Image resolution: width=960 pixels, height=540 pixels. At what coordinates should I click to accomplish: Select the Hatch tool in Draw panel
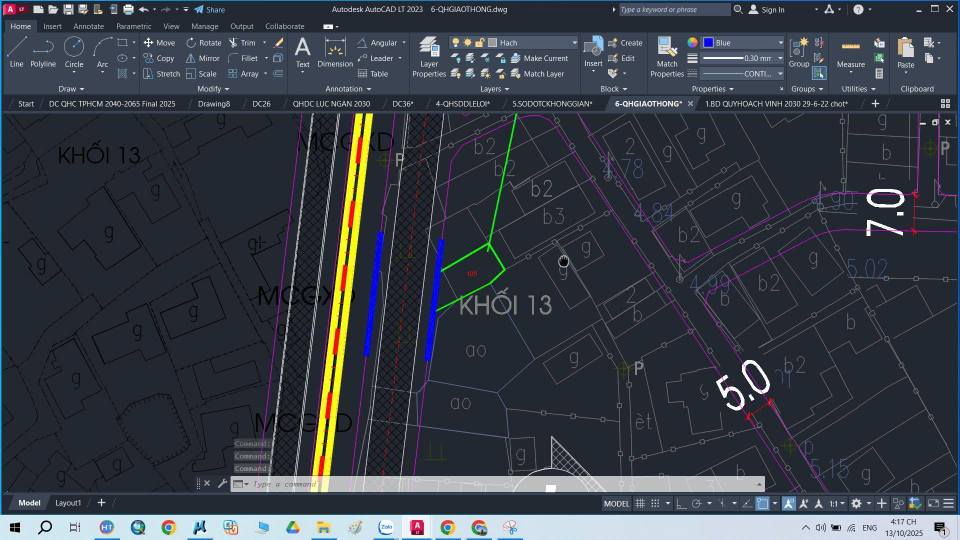tap(122, 73)
